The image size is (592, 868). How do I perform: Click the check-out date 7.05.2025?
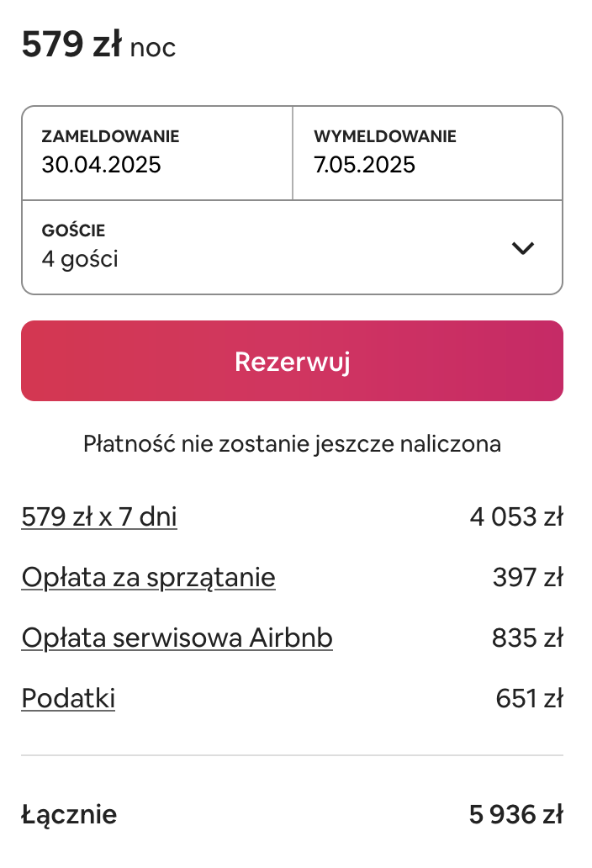coord(364,165)
